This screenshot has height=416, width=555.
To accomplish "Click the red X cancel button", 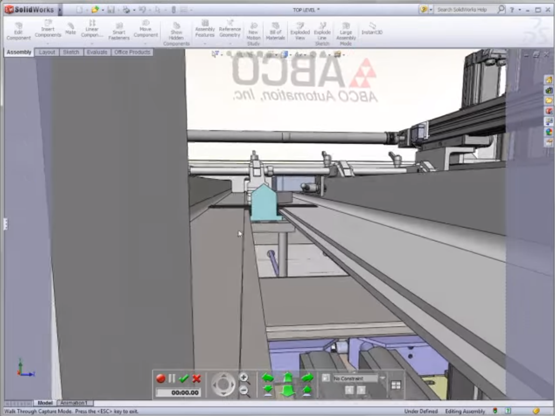I will pyautogui.click(x=196, y=379).
